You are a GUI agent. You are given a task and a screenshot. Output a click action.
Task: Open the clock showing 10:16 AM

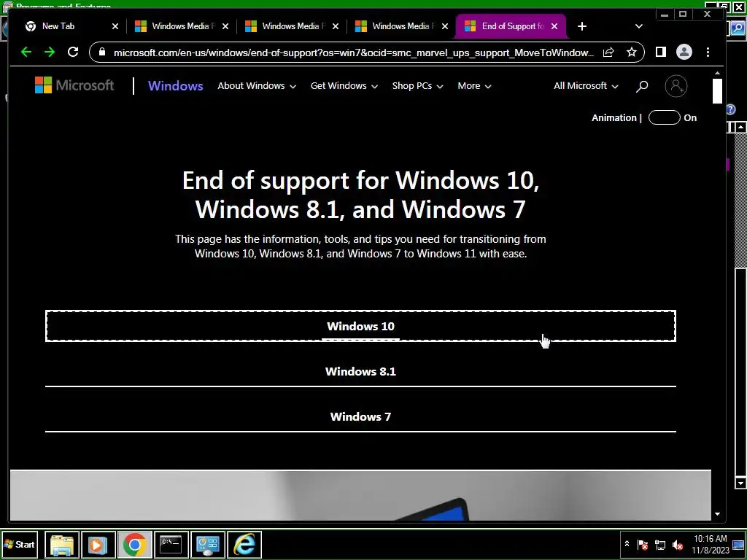(711, 545)
